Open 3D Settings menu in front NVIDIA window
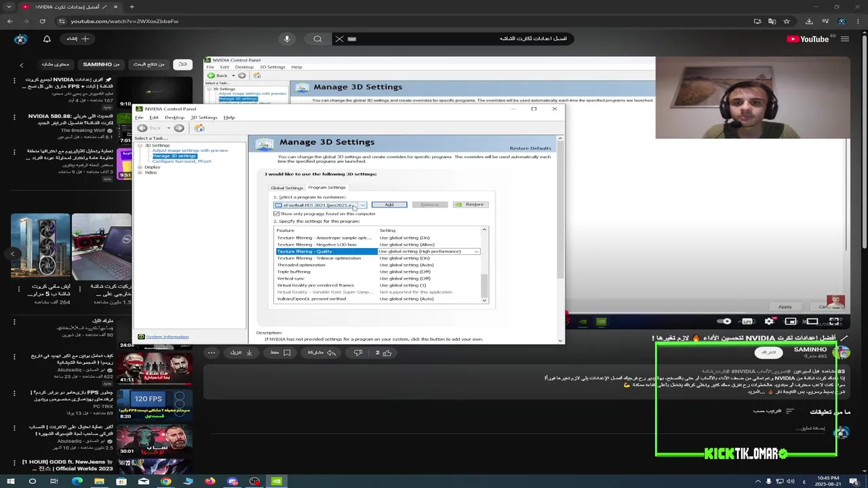Screen dimensions: 868x488 coord(203,117)
